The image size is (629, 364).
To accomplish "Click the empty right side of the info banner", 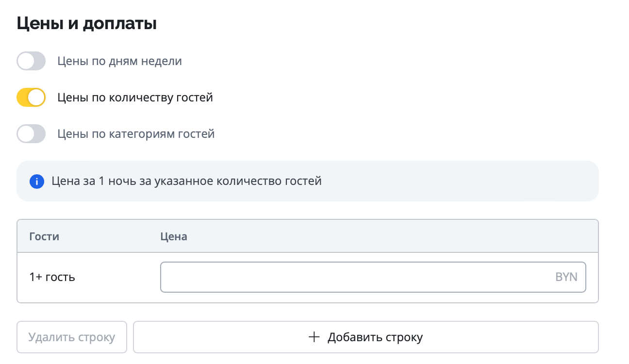I will point(485,182).
